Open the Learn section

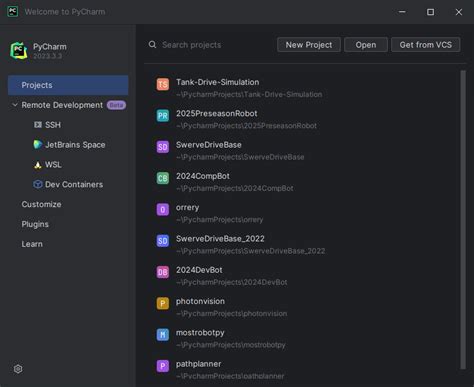[32, 244]
